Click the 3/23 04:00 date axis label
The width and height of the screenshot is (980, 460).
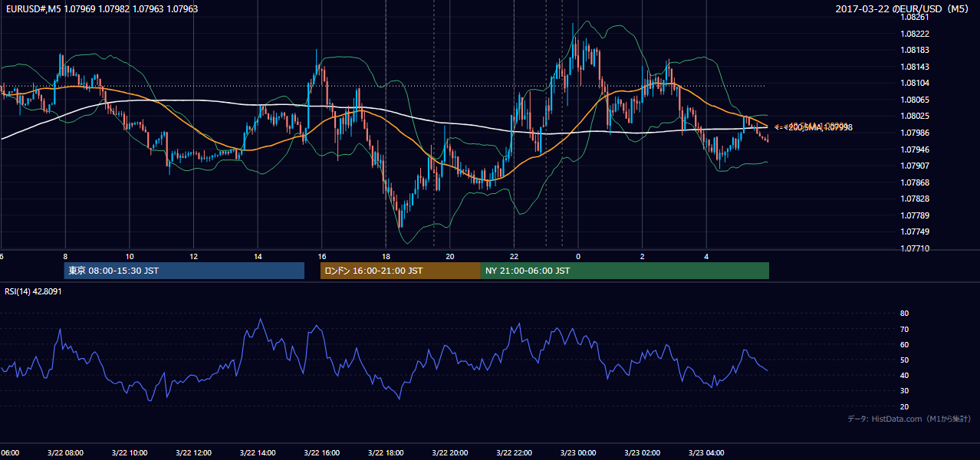click(706, 453)
